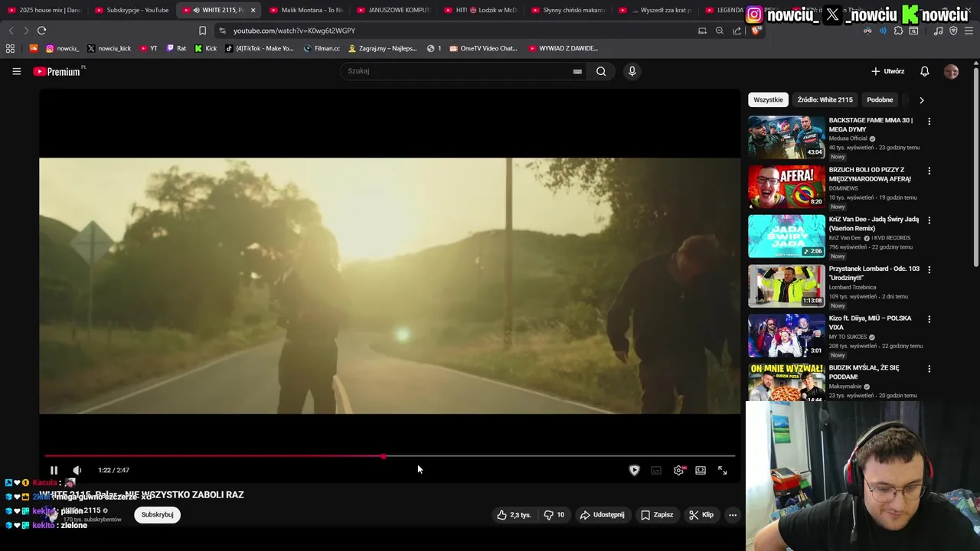Open YouTube notifications bell
980x551 pixels.
tap(925, 71)
